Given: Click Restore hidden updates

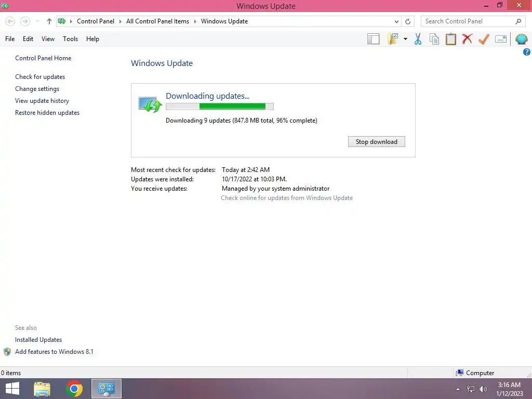Looking at the screenshot, I should point(47,113).
